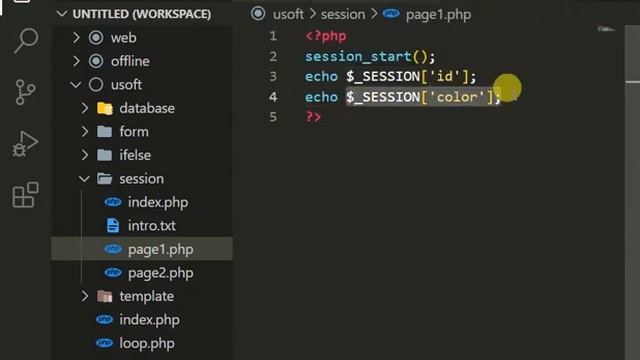Click page1.php in the breadcrumb
The width and height of the screenshot is (640, 360).
[438, 15]
